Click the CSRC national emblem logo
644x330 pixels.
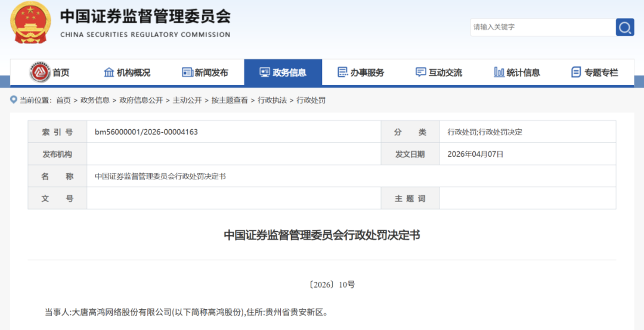click(30, 23)
